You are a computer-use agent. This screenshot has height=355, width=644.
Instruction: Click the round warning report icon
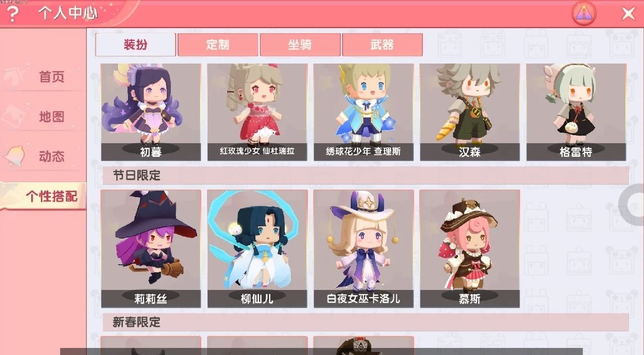point(584,14)
